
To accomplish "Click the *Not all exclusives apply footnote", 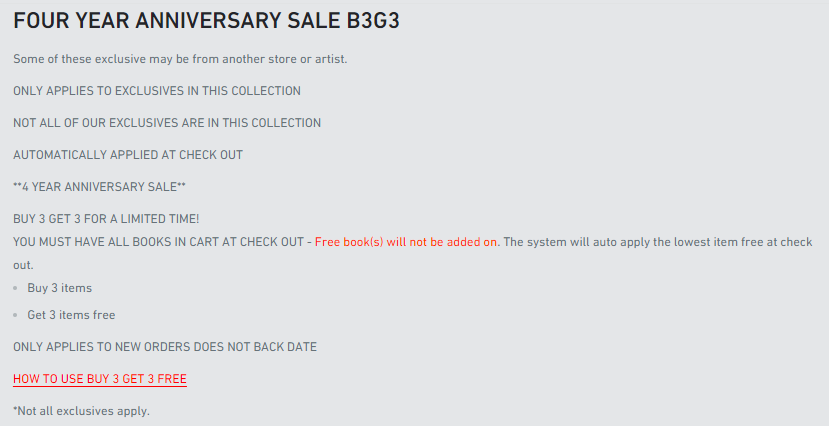I will pos(81,411).
